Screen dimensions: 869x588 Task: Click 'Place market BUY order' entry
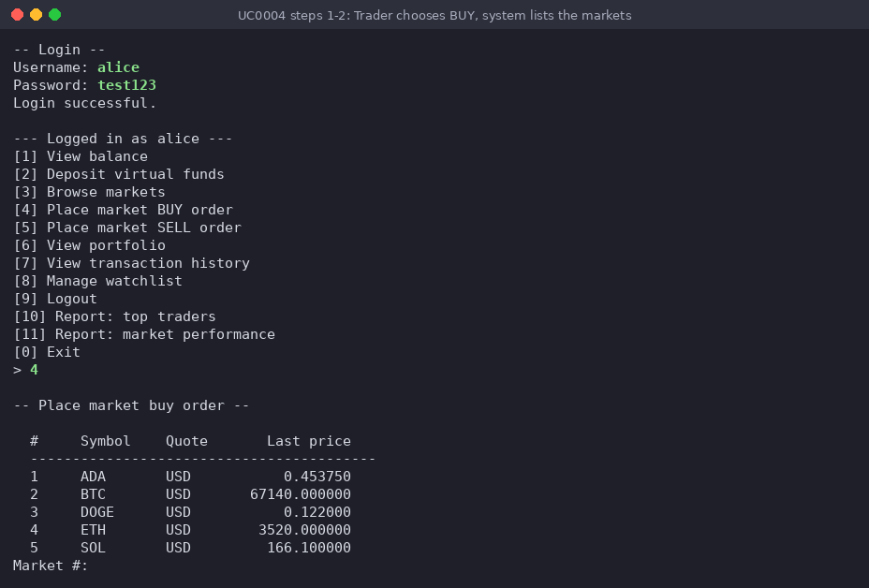point(123,210)
